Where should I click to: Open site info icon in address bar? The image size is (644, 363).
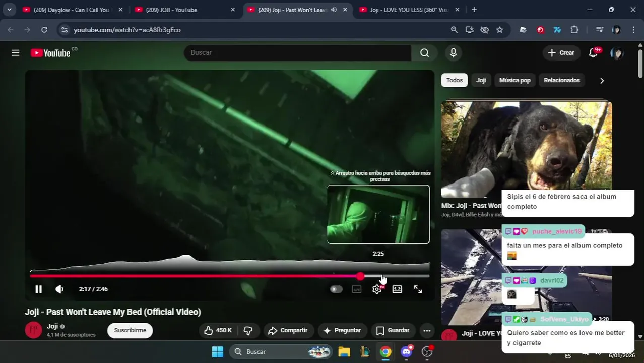coord(64,30)
